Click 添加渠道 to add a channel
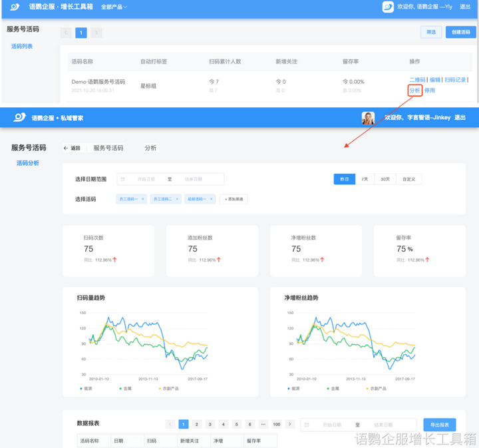Screen dimensions: 479x448 coord(234,199)
